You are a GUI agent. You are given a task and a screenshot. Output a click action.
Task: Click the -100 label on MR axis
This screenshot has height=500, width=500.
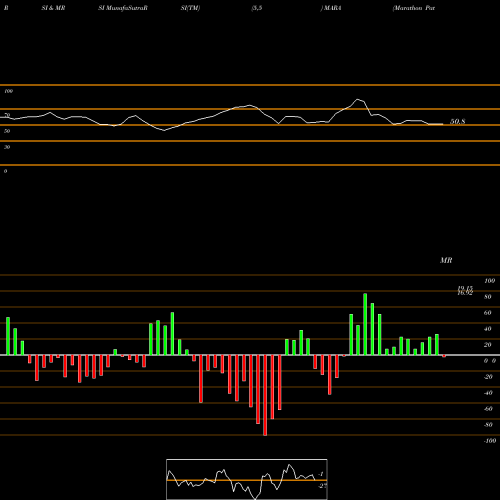[490, 441]
